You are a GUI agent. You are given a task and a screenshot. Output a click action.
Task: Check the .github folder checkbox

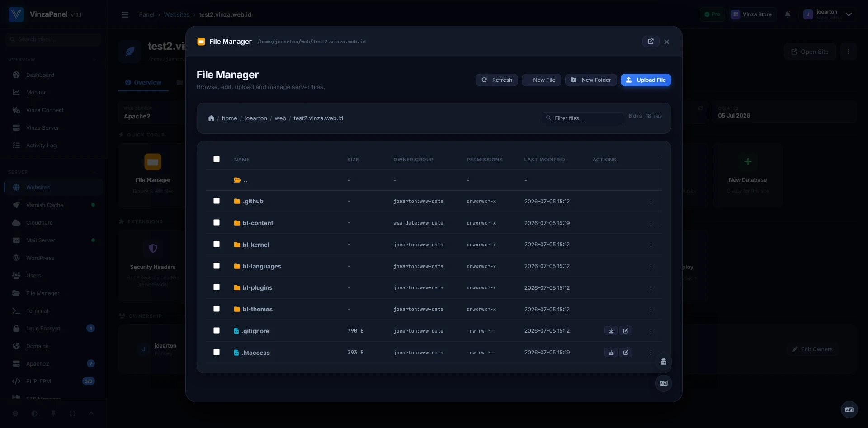(217, 201)
